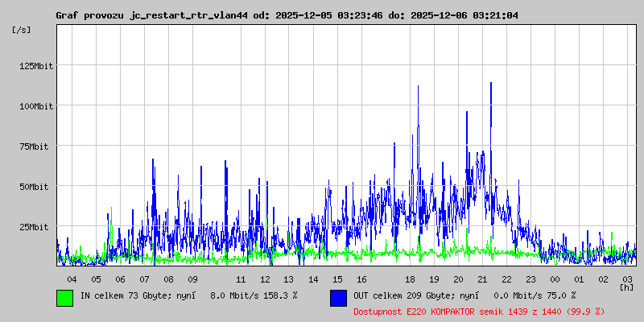Screen dimensions: 644x322
Task: Click the 100Mbit y-axis label
Action: pyautogui.click(x=36, y=106)
